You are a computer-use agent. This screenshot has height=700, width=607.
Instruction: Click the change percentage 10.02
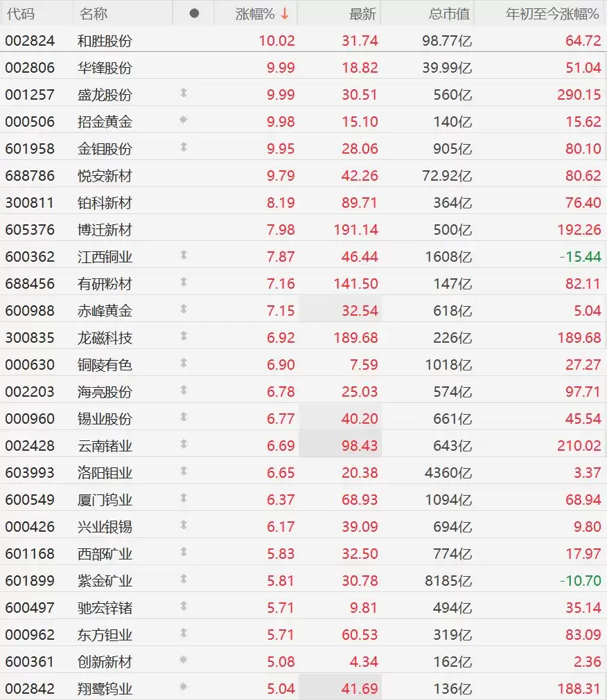tap(277, 41)
